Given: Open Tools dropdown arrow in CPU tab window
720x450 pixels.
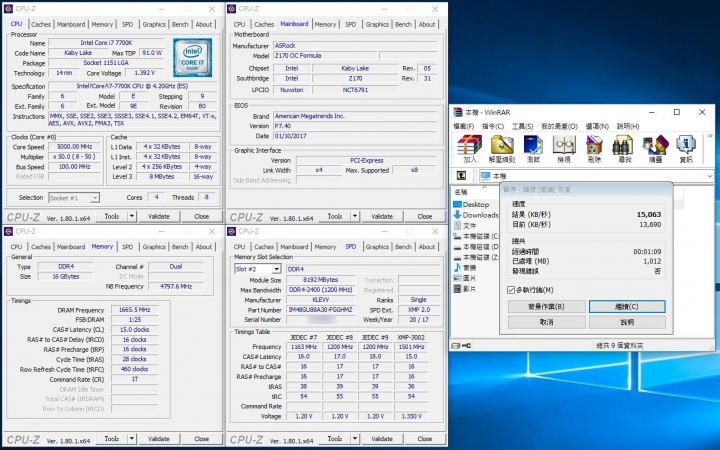Looking at the screenshot, I should pyautogui.click(x=132, y=216).
